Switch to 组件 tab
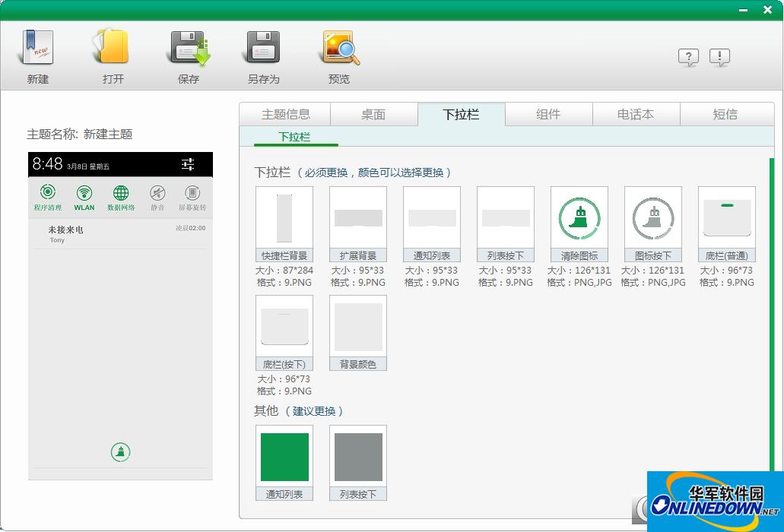 click(x=548, y=115)
